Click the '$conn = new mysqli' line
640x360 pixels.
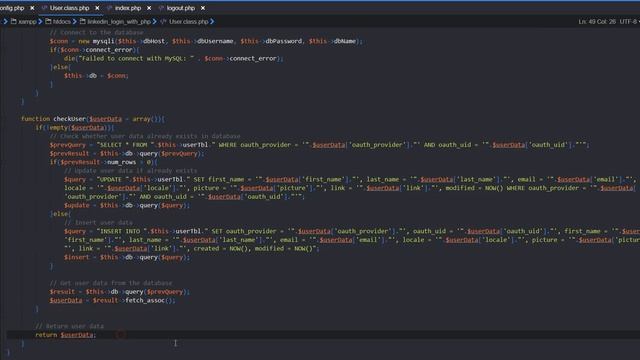coord(206,41)
